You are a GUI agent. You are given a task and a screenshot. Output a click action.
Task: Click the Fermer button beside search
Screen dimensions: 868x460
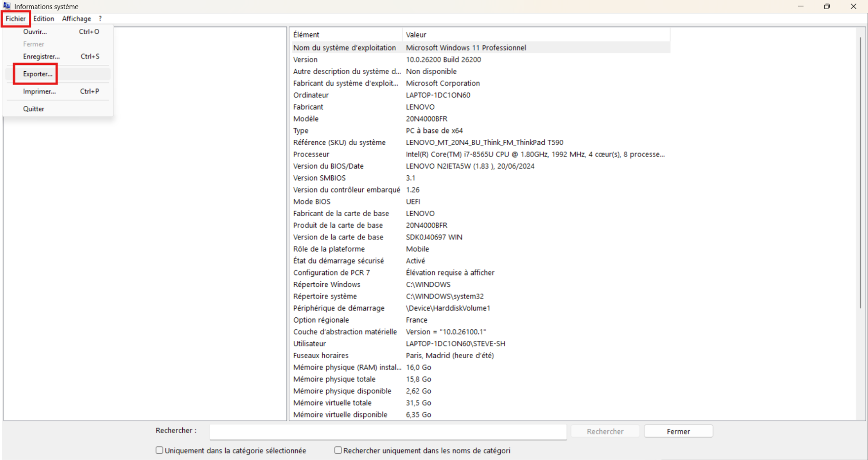coord(678,431)
